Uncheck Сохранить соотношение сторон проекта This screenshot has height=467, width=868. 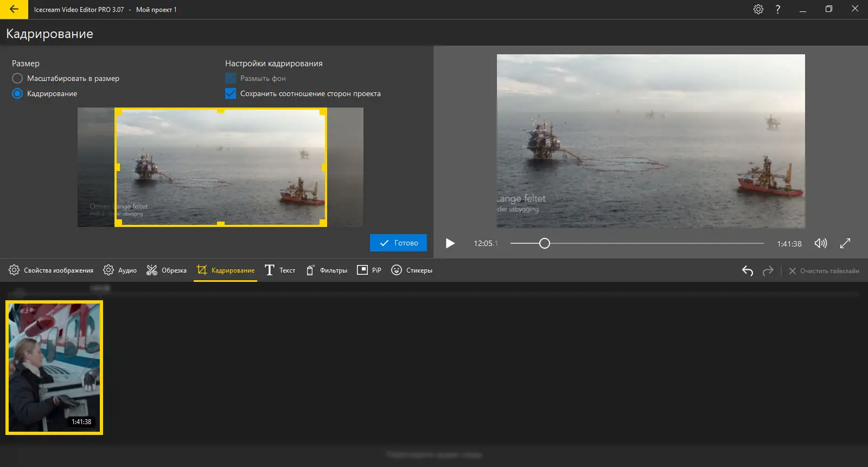click(231, 93)
